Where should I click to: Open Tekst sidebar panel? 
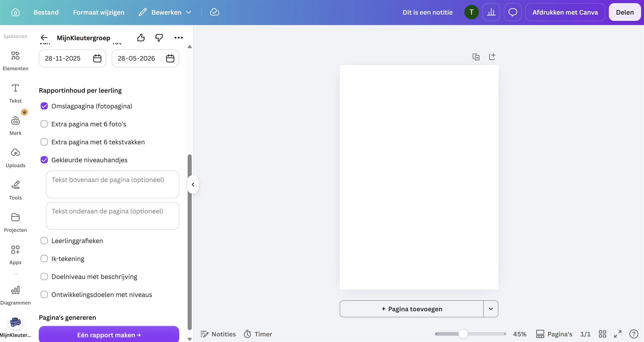pos(15,93)
